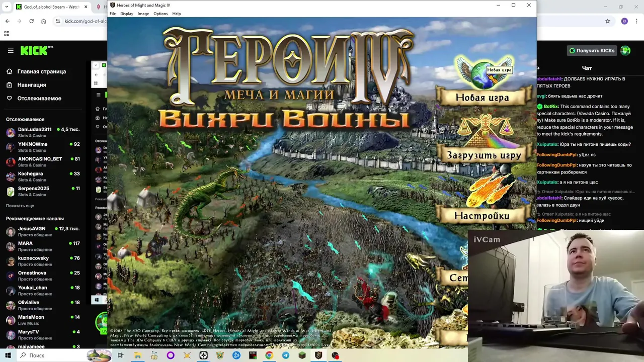The width and height of the screenshot is (644, 362).
Task: Switch to Heroes shield icon on taskbar
Action: pos(318,355)
